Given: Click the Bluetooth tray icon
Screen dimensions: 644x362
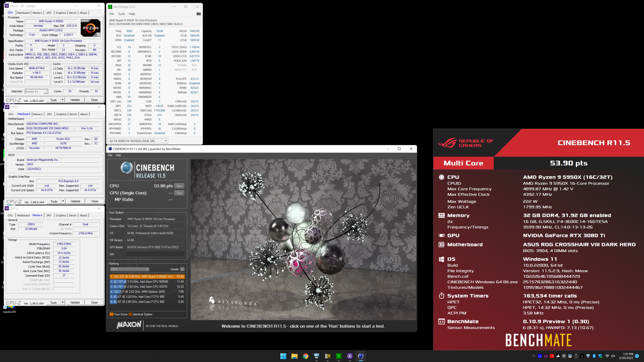Looking at the screenshot, I should pyautogui.click(x=594, y=356).
